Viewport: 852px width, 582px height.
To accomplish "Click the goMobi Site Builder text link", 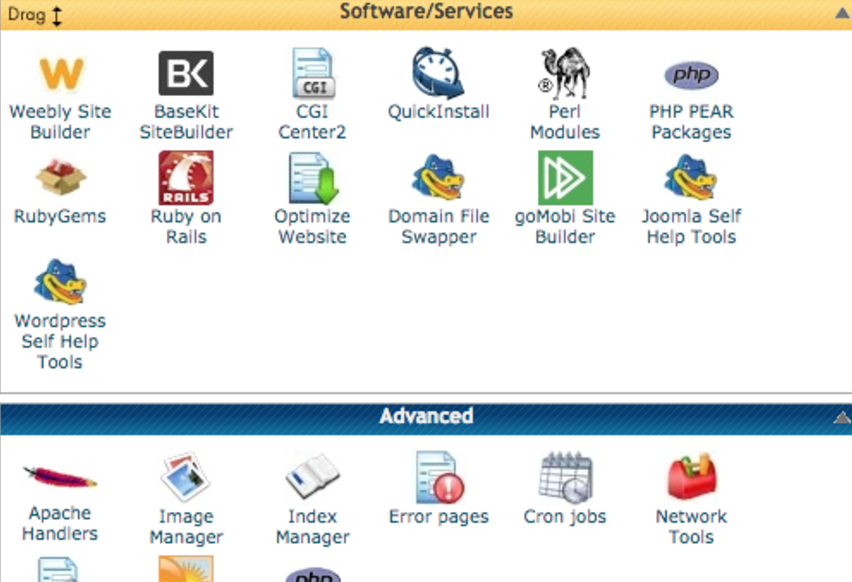I will [x=565, y=226].
